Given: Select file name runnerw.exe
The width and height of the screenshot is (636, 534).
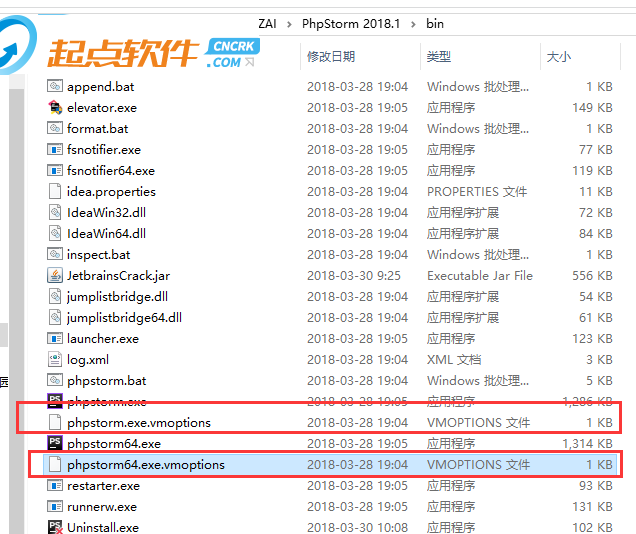Looking at the screenshot, I should (102, 507).
